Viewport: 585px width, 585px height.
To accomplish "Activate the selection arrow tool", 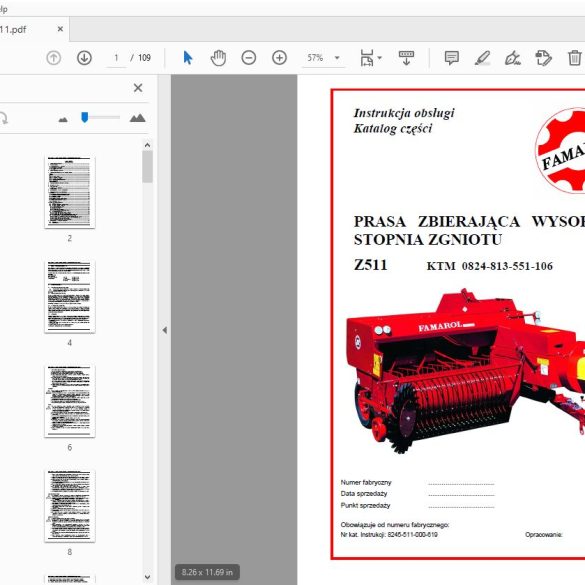I will tap(188, 58).
